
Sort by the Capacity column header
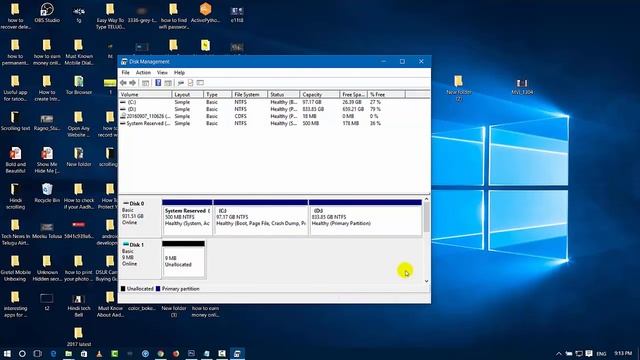[319, 94]
